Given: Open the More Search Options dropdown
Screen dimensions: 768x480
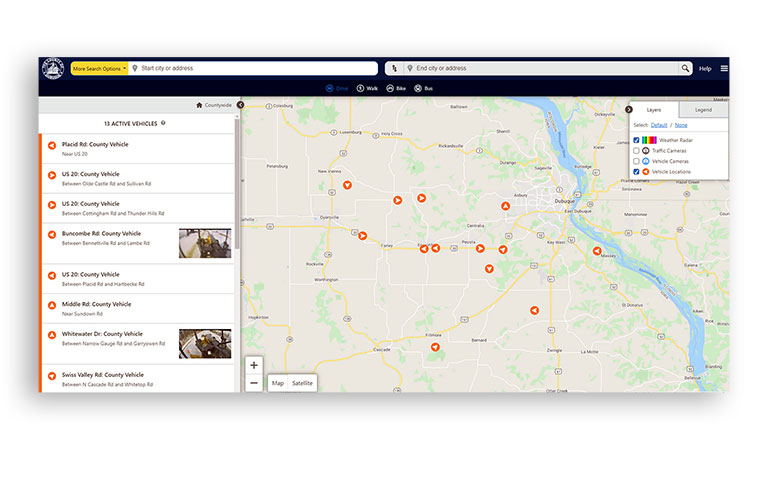Looking at the screenshot, I should click(x=98, y=68).
